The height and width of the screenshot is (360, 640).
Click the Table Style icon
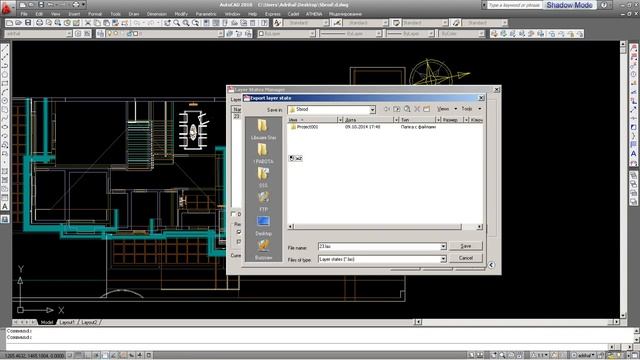tap(396, 23)
